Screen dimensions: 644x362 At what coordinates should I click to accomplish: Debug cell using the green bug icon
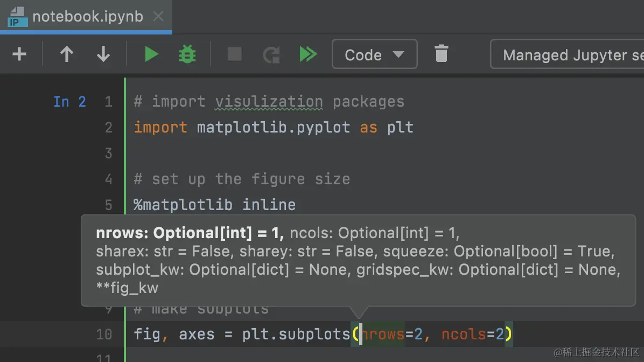click(x=187, y=54)
